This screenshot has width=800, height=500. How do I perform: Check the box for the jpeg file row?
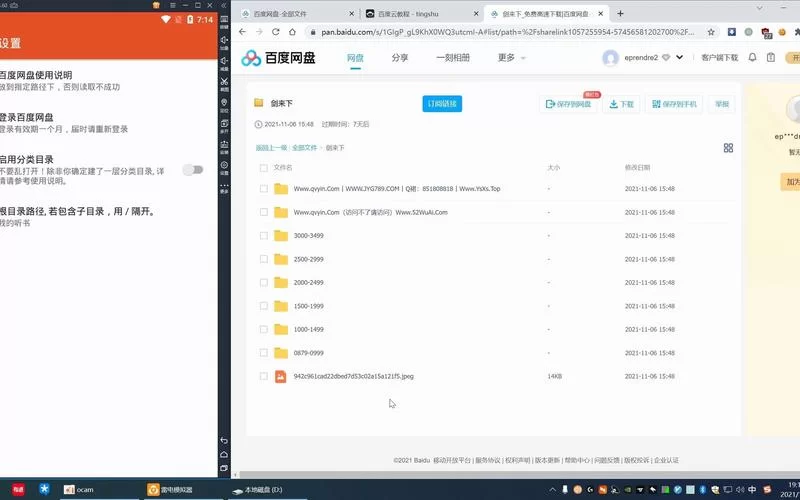(x=263, y=377)
